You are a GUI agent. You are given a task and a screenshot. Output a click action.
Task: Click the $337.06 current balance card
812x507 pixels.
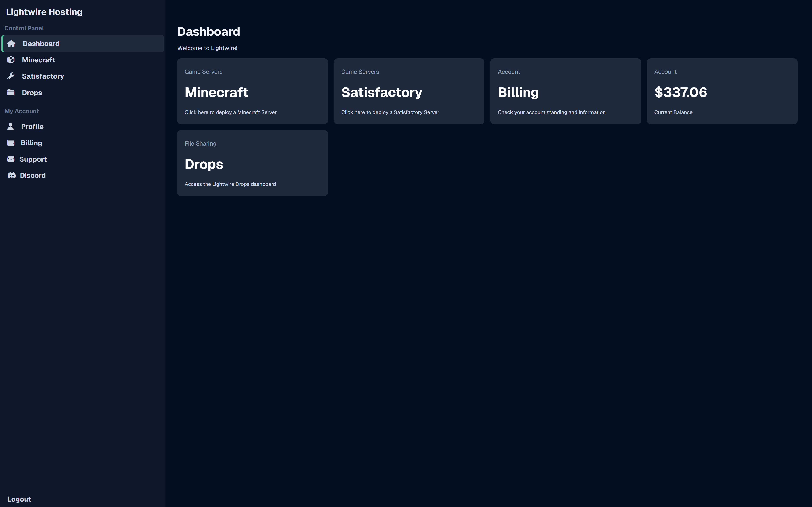point(722,91)
